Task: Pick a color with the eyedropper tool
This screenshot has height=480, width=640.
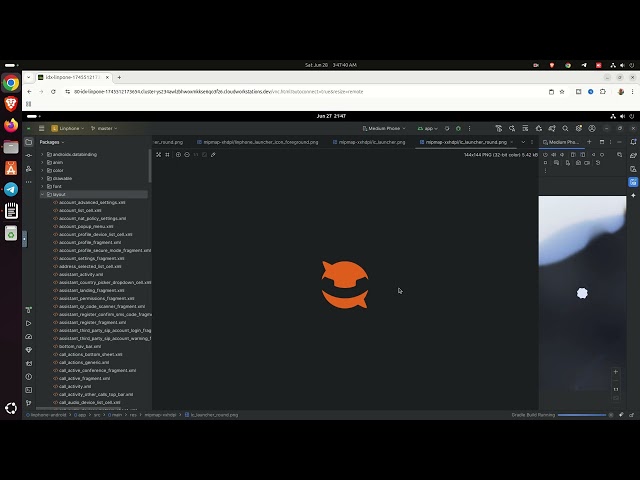Action: tap(213, 155)
